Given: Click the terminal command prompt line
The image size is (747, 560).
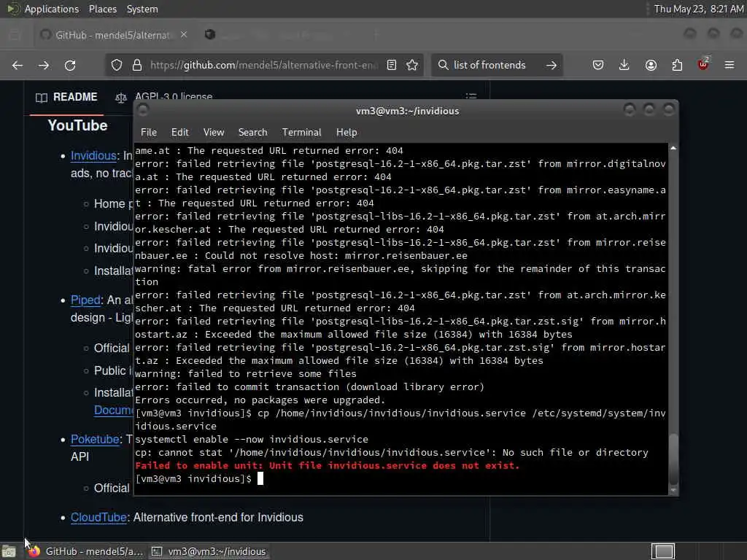Looking at the screenshot, I should (x=199, y=478).
